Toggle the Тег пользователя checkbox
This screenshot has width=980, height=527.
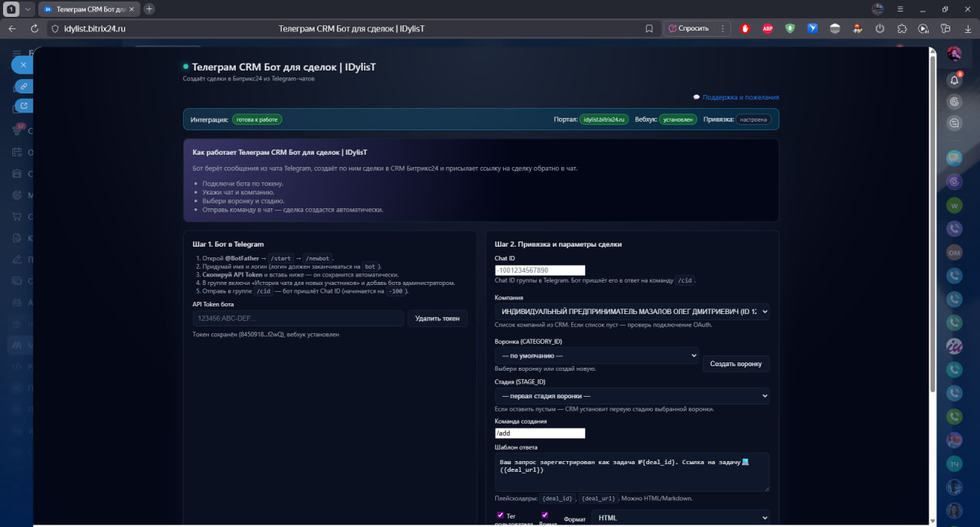coord(500,516)
